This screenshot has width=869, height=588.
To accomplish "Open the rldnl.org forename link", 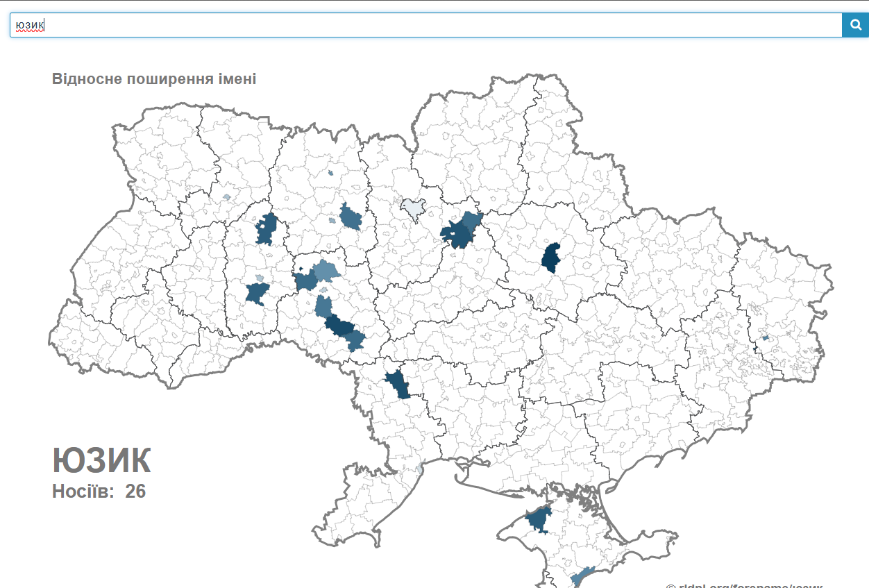I will pyautogui.click(x=744, y=585).
